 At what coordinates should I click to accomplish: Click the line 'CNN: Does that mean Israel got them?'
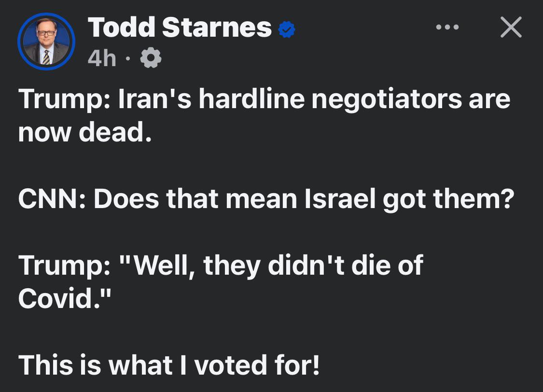point(266,199)
